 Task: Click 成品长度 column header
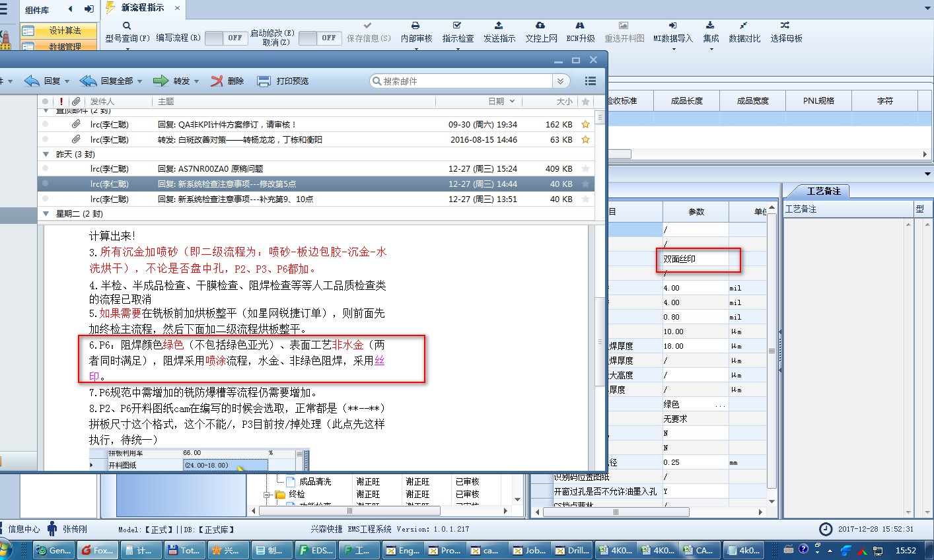[x=686, y=100]
